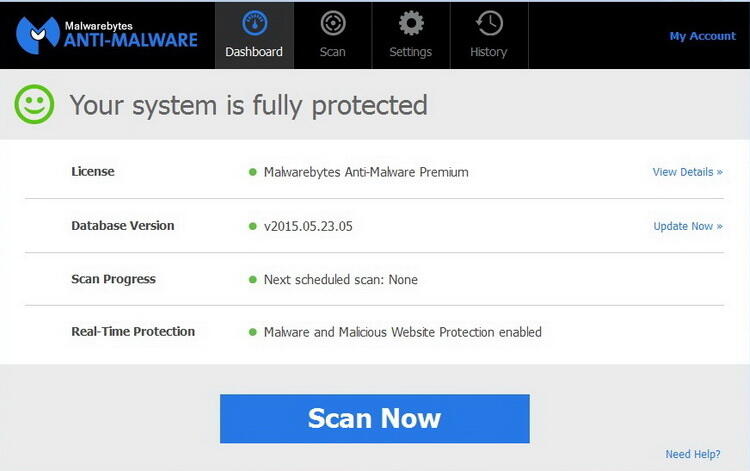Viewport: 750px width, 471px height.
Task: Click the database version number text
Action: click(308, 226)
